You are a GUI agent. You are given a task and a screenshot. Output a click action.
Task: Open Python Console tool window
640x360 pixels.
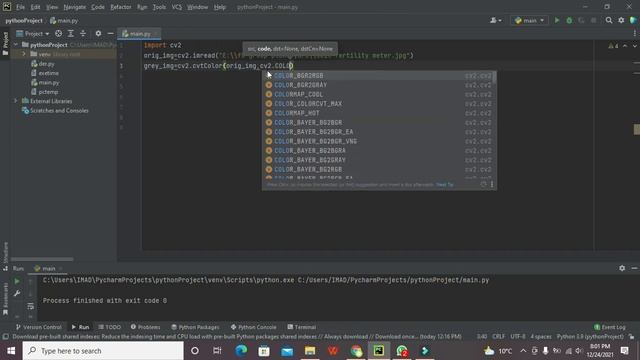pyautogui.click(x=253, y=327)
